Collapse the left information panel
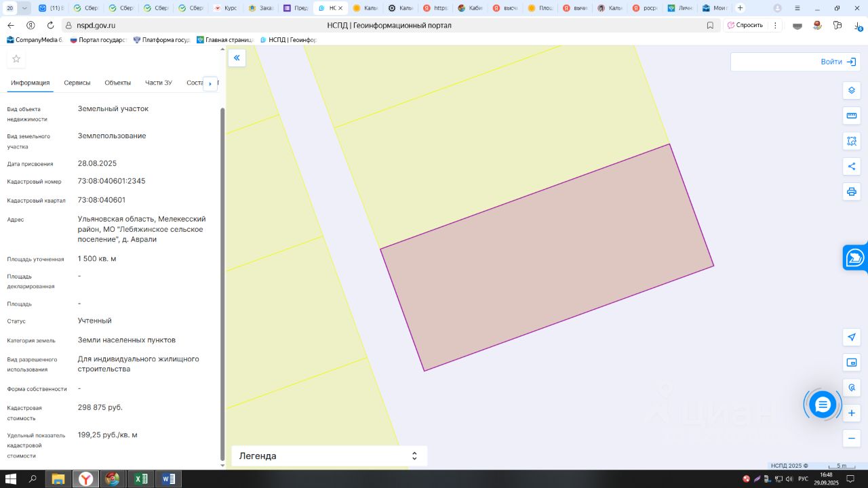 point(237,58)
